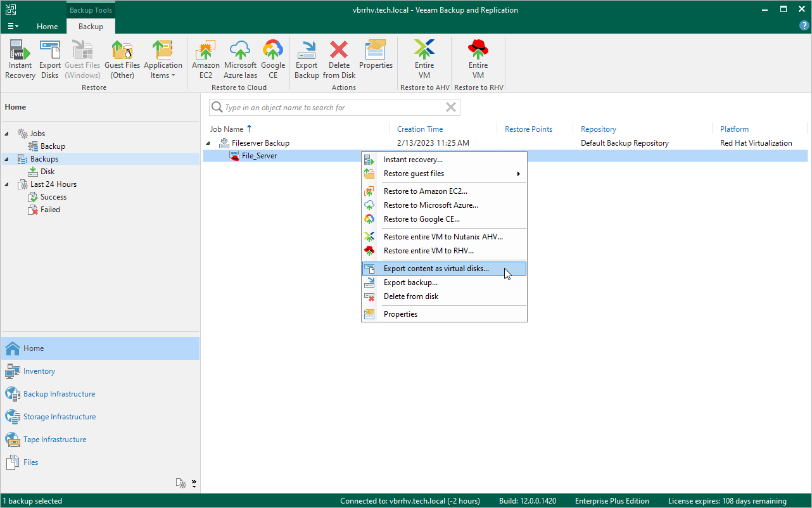This screenshot has width=812, height=508.
Task: Click Delete from Disk ribbon icon
Action: coord(339,60)
